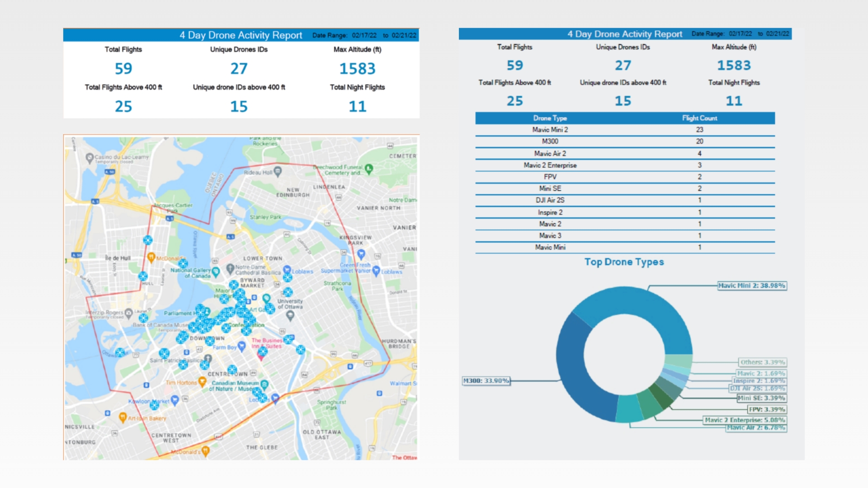Click the Total Flights value 59 in left report
The height and width of the screenshot is (488, 868).
click(123, 69)
